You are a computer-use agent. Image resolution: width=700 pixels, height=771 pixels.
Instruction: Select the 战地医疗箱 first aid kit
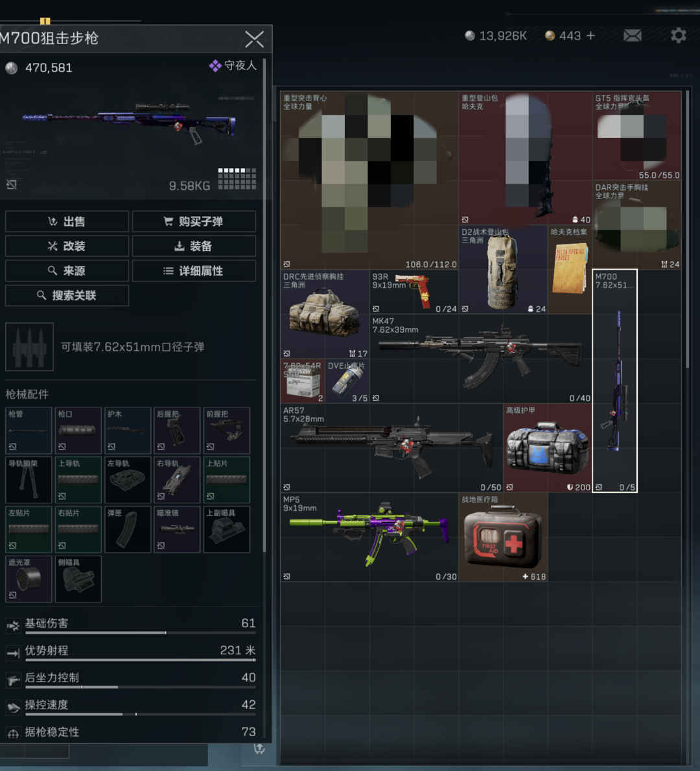[x=503, y=537]
